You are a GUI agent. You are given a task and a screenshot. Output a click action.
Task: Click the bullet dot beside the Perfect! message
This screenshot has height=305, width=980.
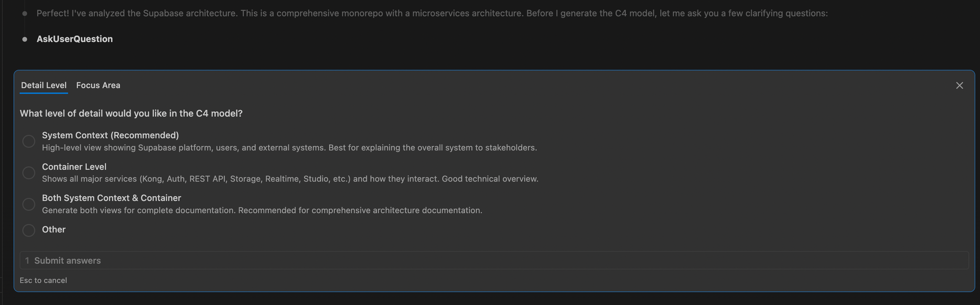24,14
